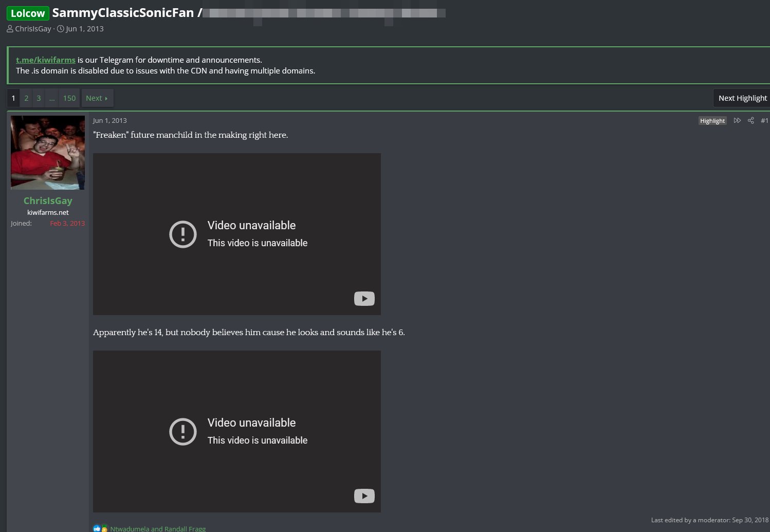Click the fast-forward highlight icon

tap(737, 120)
